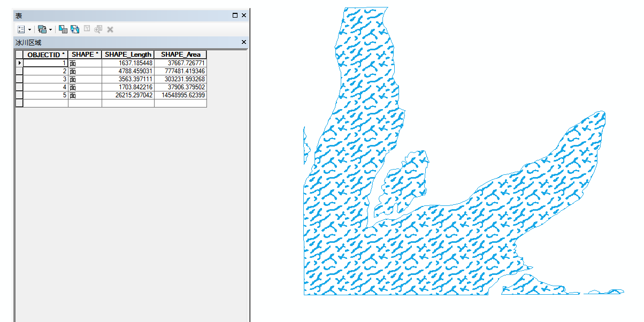Click the length cell 1637.185448
Viewport: 644px width, 322px height.
[x=128, y=63]
